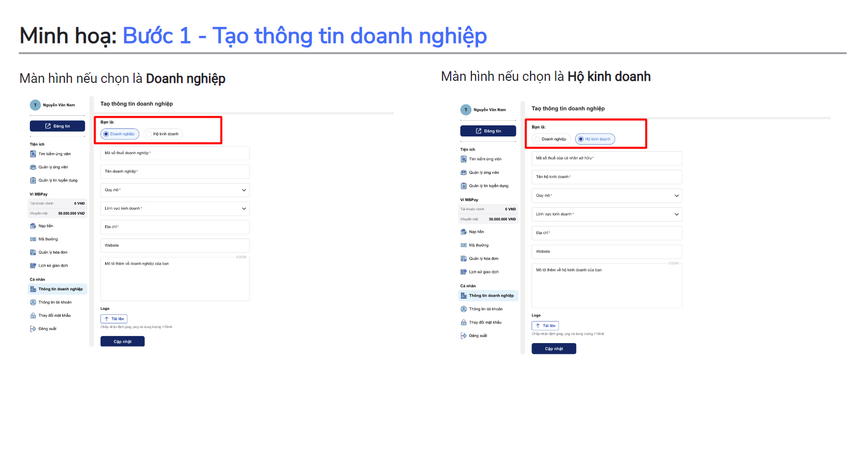Image resolution: width=868 pixels, height=474 pixels.
Task: Click Quản lý tin tuyển dụng icon, Hộ kinh doanh screen
Action: click(x=463, y=186)
